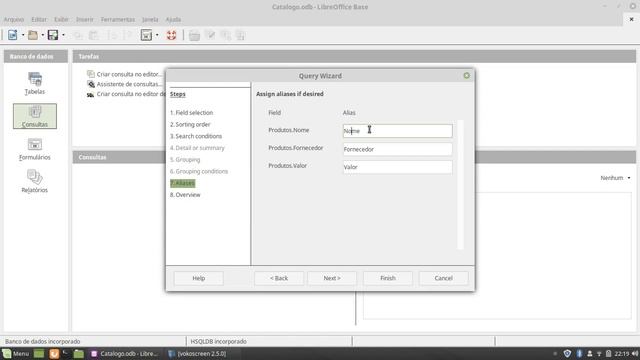The image size is (640, 360).
Task: Click the Next button in Query Wizard
Action: (332, 278)
